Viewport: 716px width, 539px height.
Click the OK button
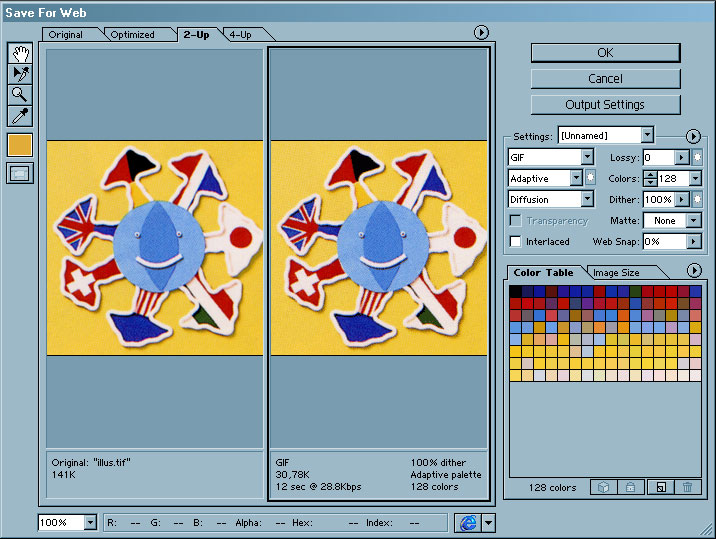click(x=605, y=53)
